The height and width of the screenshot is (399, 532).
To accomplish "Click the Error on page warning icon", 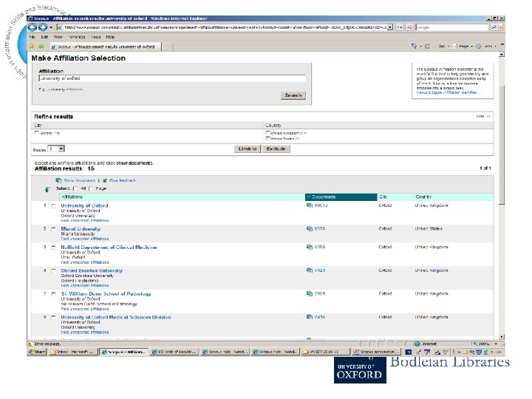I will pyautogui.click(x=30, y=344).
